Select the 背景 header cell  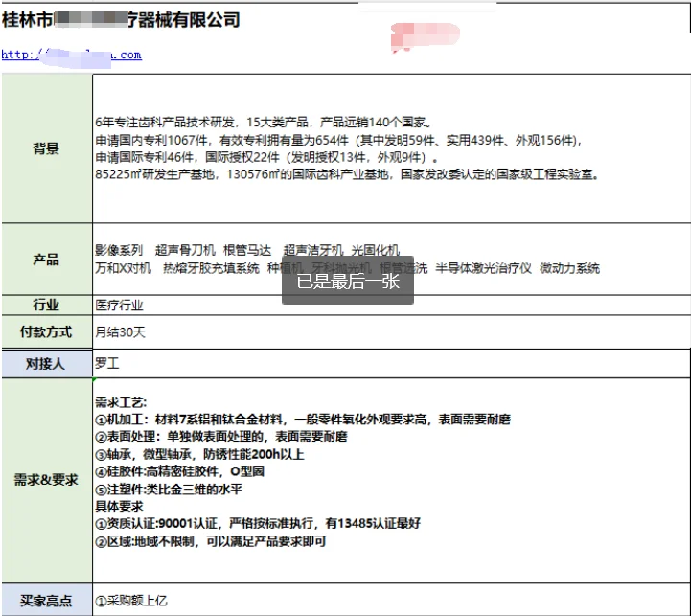click(x=47, y=148)
